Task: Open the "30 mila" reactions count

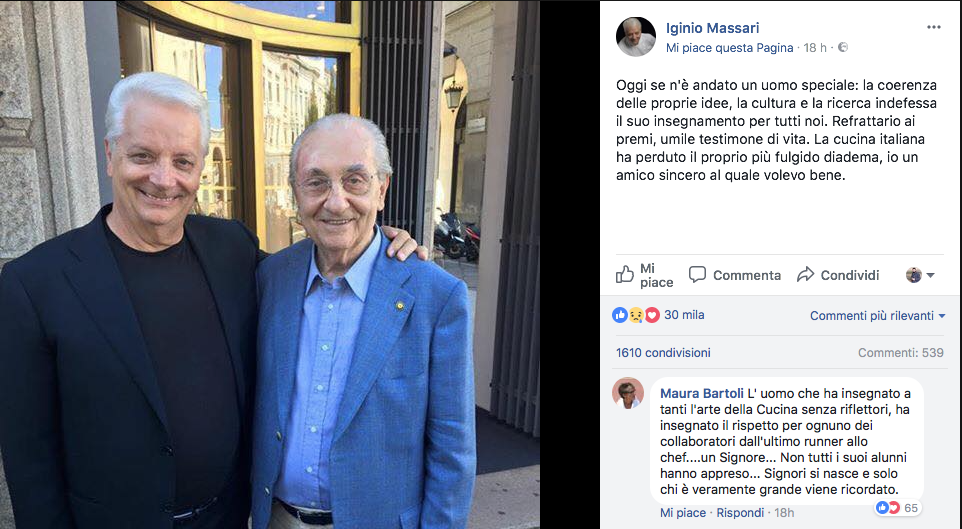Action: (684, 314)
